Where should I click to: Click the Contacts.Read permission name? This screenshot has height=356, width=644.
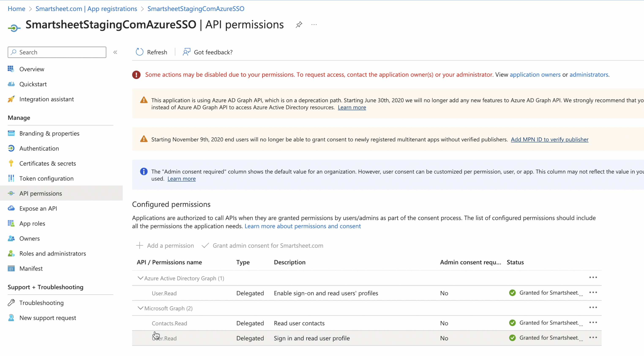tap(169, 323)
